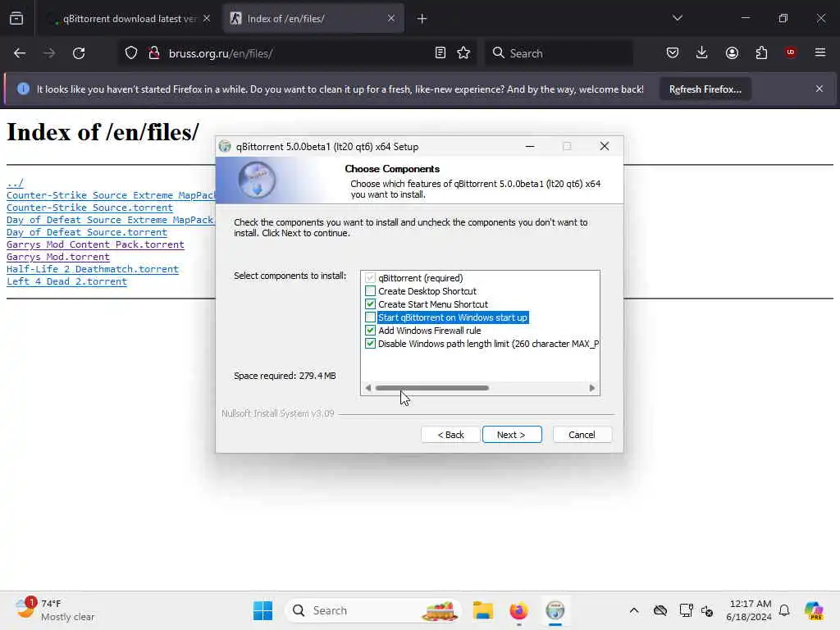840x630 pixels.
Task: Open the Extensions puzzle icon
Action: click(x=761, y=52)
